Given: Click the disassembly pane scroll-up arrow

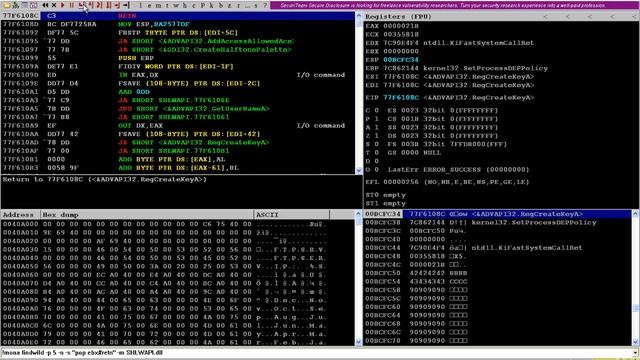Looking at the screenshot, I should click(x=359, y=16).
